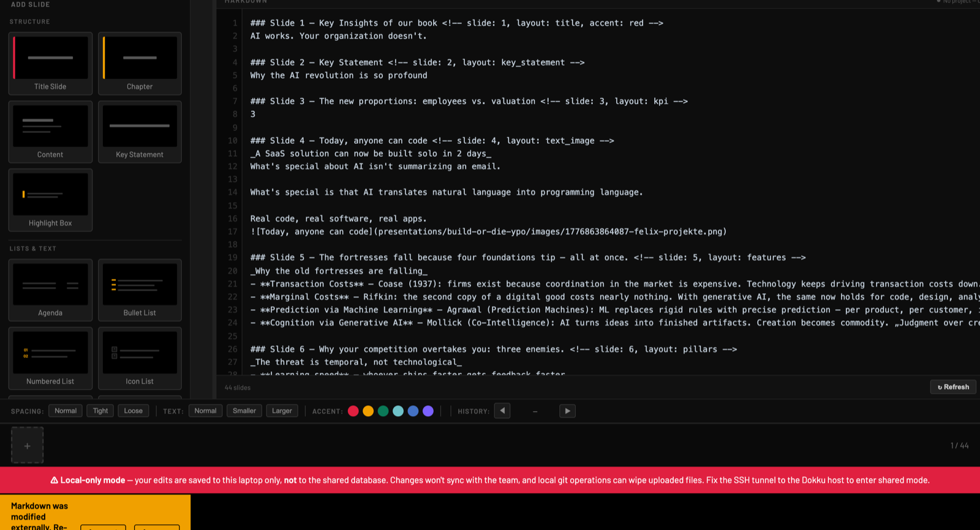The width and height of the screenshot is (980, 530).
Task: Choose the green accent color
Action: point(383,411)
